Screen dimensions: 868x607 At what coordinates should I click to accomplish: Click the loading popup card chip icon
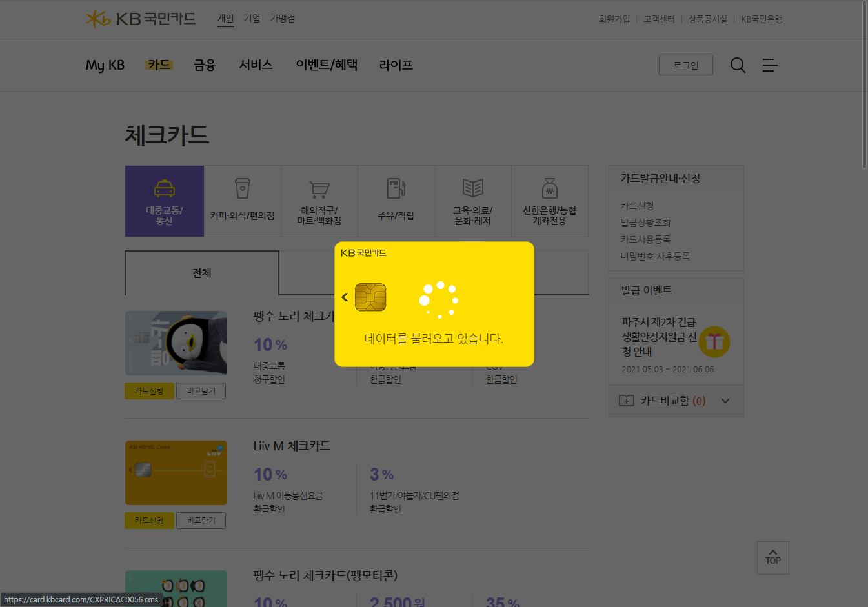tap(370, 297)
